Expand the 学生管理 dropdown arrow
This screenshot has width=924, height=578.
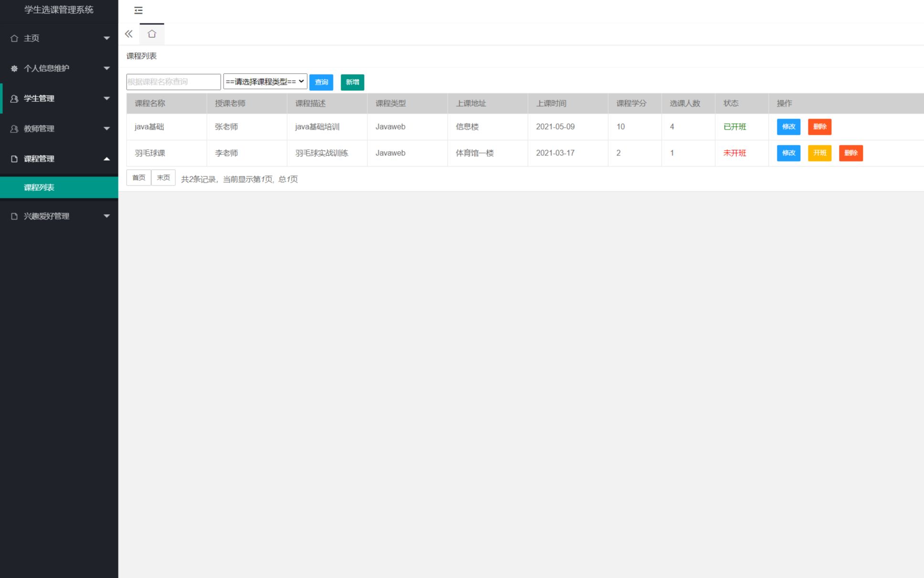tap(107, 98)
